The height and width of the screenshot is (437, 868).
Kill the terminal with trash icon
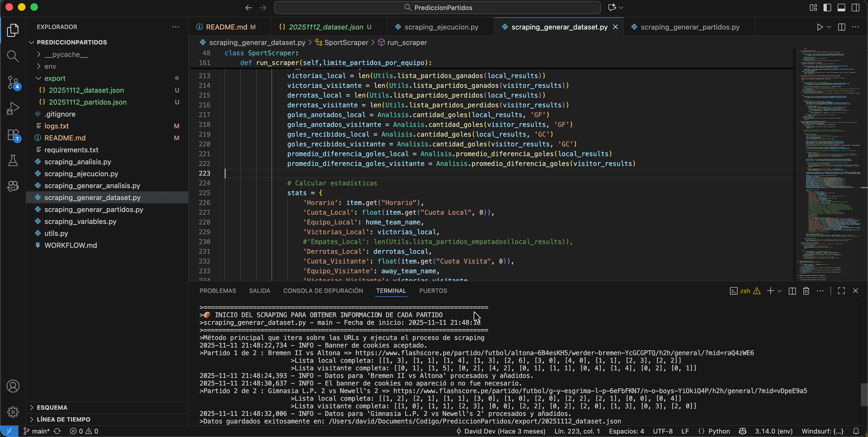[x=806, y=291]
